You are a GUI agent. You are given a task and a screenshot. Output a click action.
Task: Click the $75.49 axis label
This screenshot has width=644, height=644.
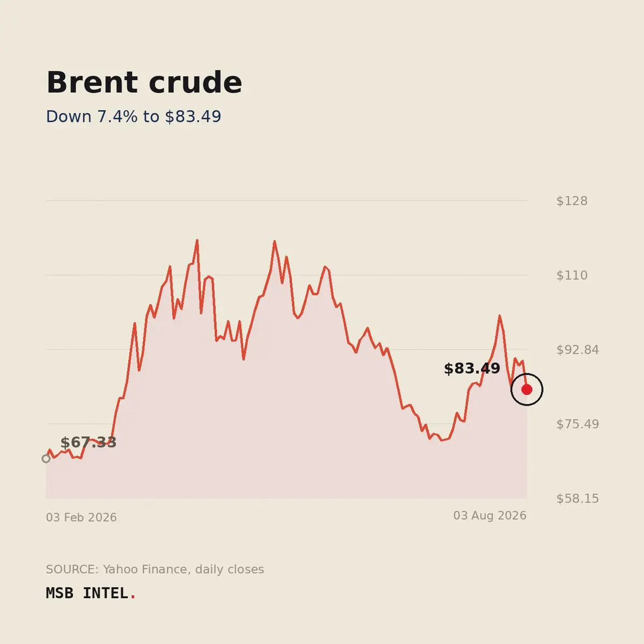click(577, 425)
